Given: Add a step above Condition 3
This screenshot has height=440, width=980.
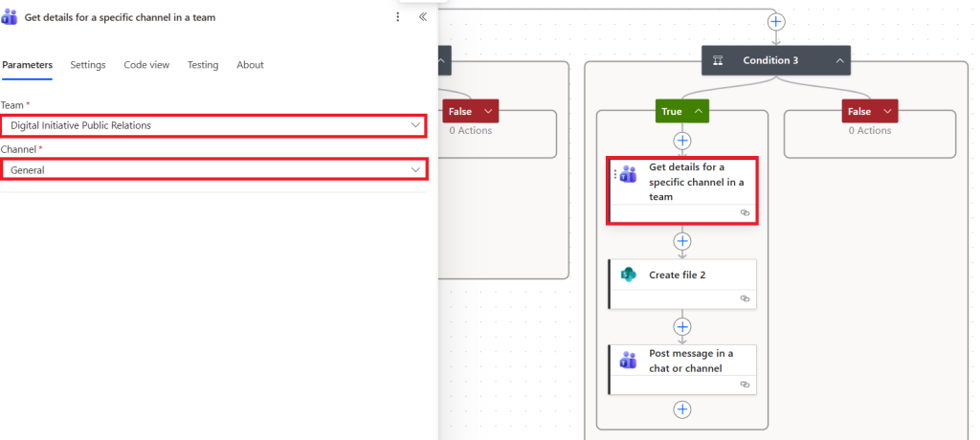Looking at the screenshot, I should (x=776, y=21).
